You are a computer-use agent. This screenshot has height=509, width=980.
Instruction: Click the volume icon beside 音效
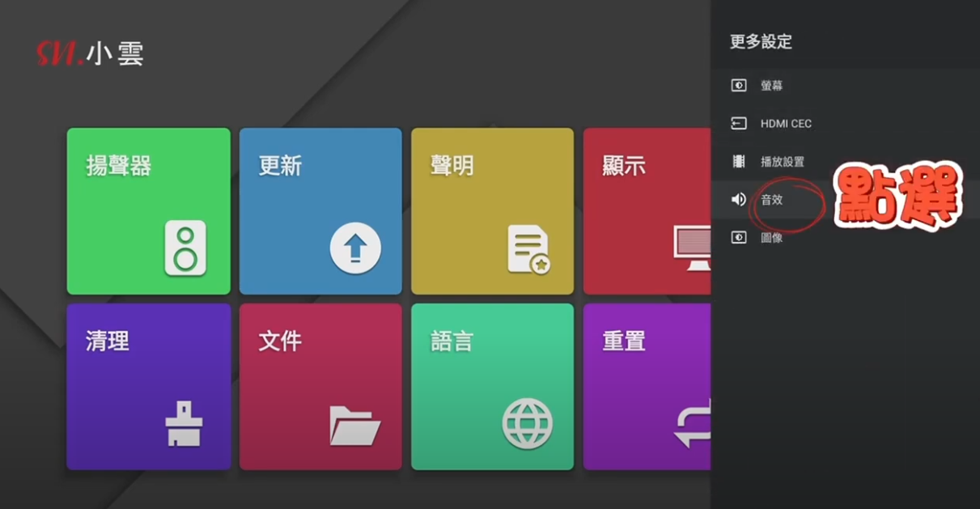coord(738,200)
